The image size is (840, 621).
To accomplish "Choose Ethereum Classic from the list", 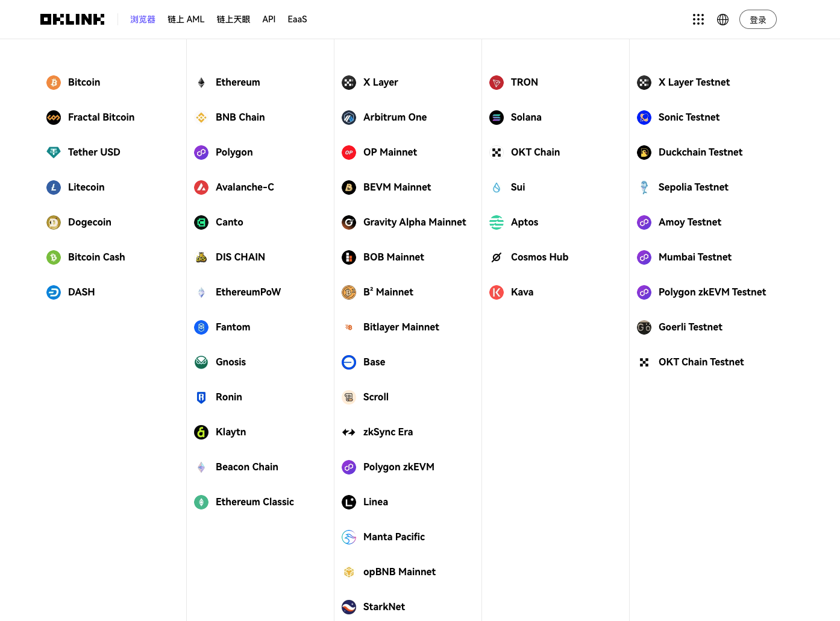I will pos(244,502).
